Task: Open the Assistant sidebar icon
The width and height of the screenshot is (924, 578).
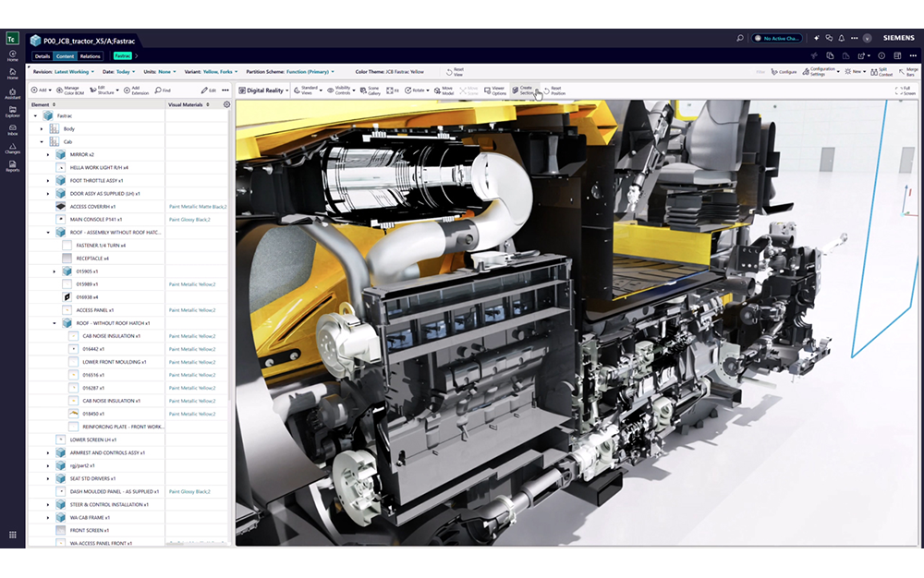Action: pos(12,93)
